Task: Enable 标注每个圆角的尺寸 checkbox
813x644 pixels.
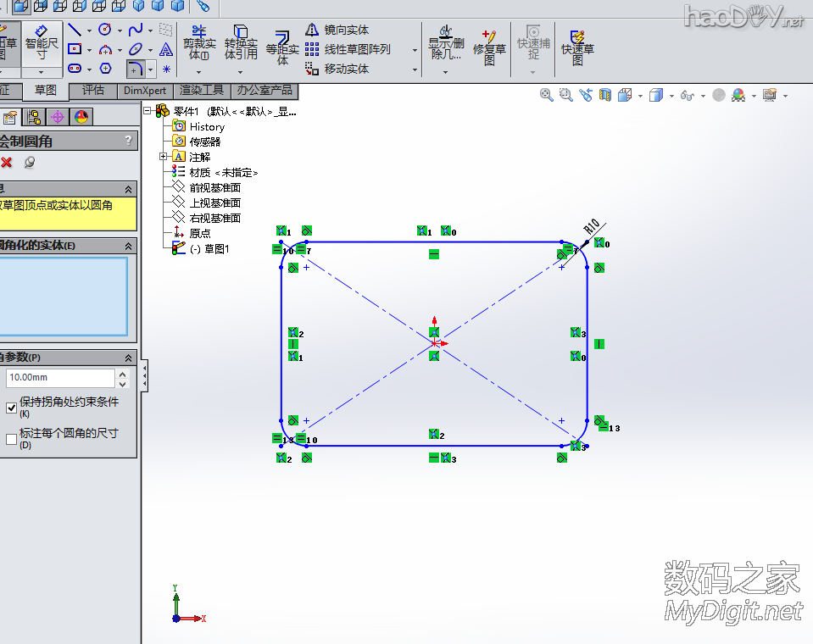Action: [x=12, y=439]
